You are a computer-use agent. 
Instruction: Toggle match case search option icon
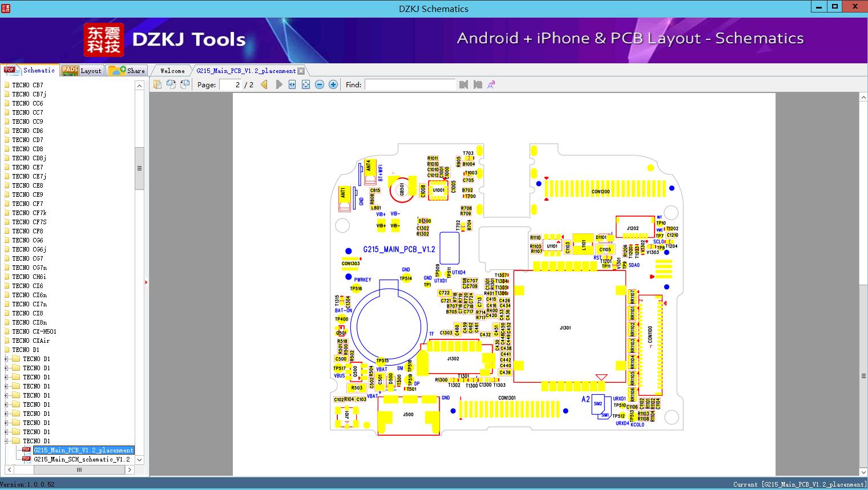click(491, 84)
